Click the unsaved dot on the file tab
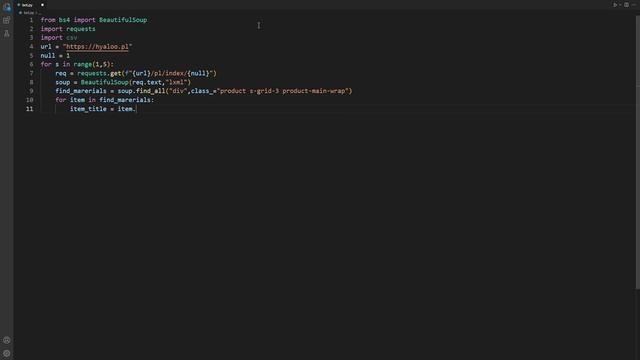Image resolution: width=640 pixels, height=360 pixels. 42,5
